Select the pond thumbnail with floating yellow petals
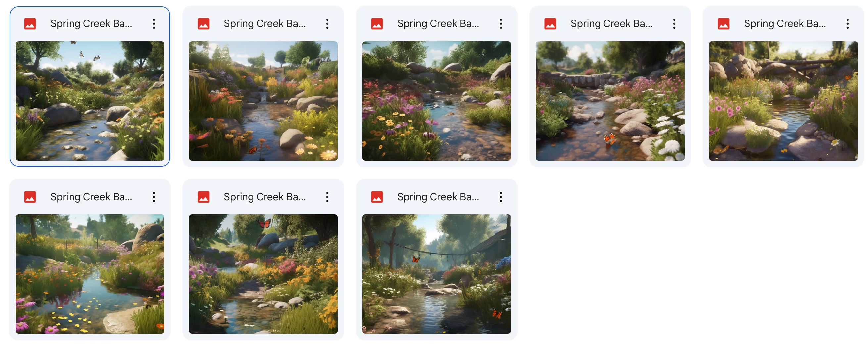The width and height of the screenshot is (868, 351). pos(90,274)
